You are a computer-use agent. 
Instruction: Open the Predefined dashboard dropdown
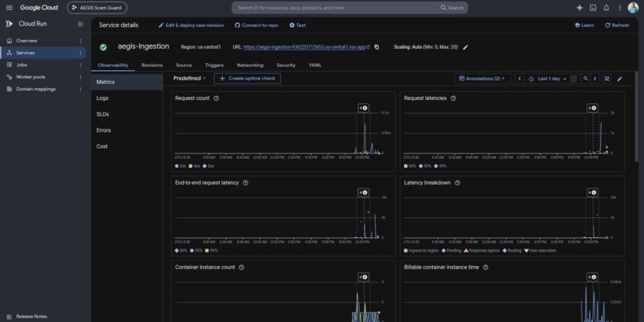(189, 78)
